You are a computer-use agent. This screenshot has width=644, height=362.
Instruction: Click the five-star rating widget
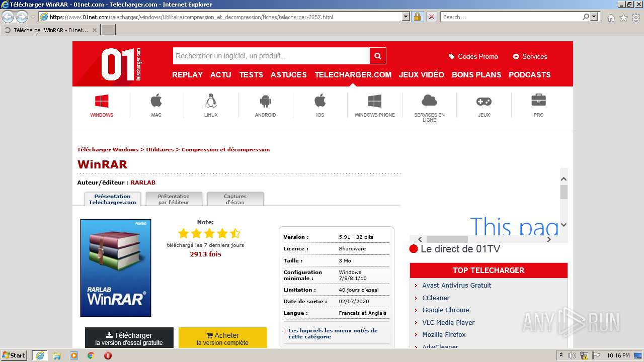click(x=209, y=233)
